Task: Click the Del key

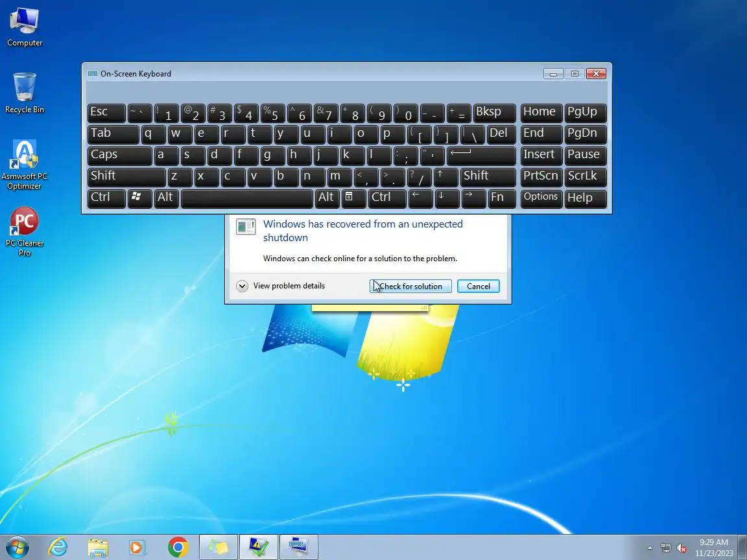Action: click(501, 134)
